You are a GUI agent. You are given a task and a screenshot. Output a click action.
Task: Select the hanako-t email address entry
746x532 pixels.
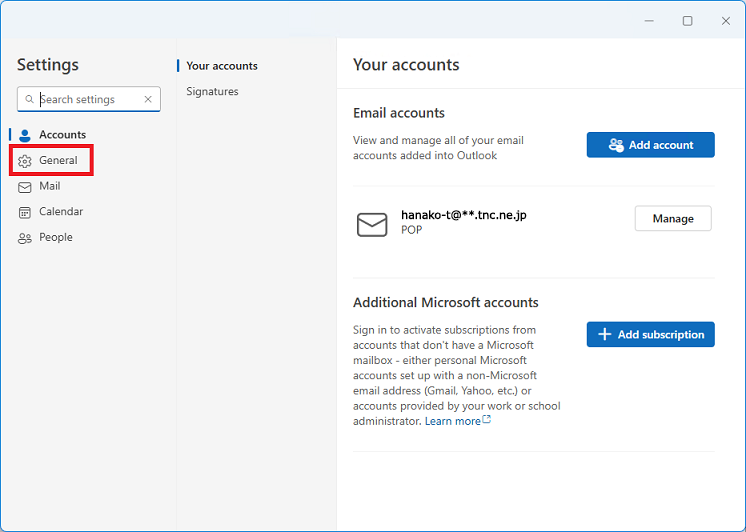463,215
